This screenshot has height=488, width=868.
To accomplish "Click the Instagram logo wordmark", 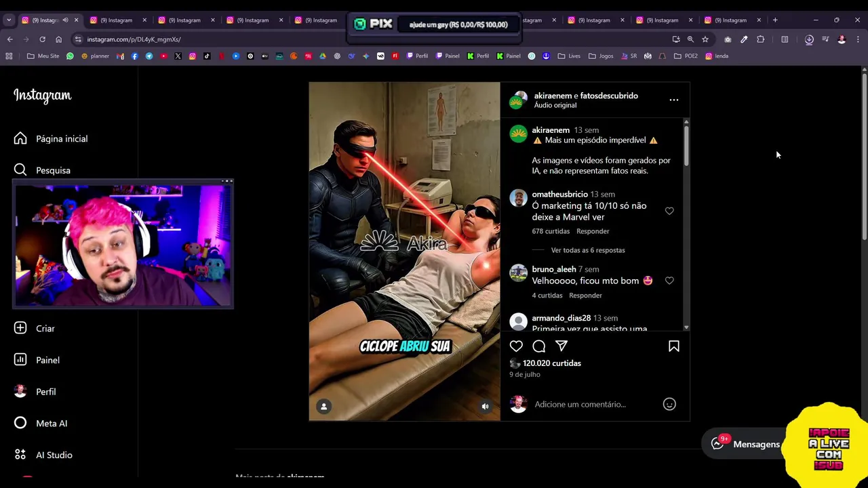I will click(43, 96).
